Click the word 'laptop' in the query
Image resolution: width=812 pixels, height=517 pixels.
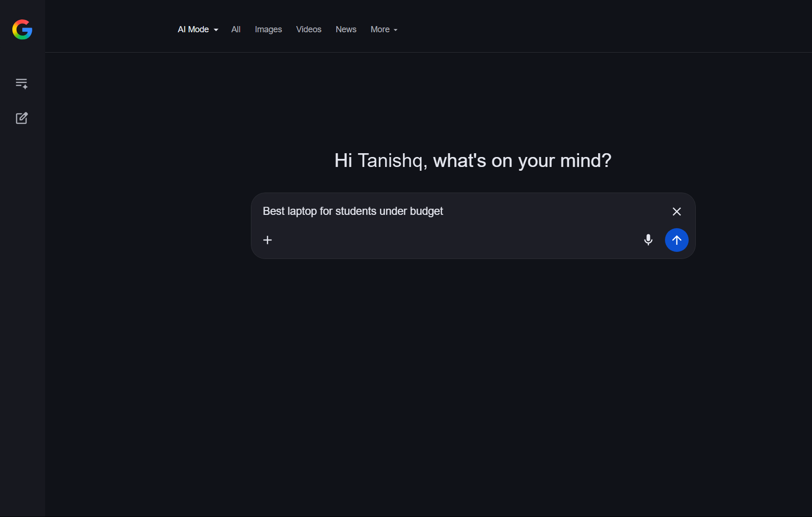pyautogui.click(x=302, y=211)
